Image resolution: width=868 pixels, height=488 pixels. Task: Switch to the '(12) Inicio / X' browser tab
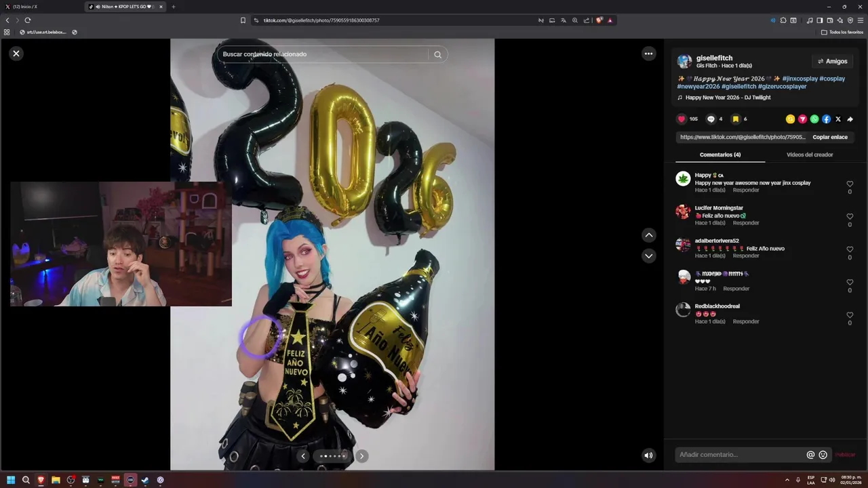(42, 7)
